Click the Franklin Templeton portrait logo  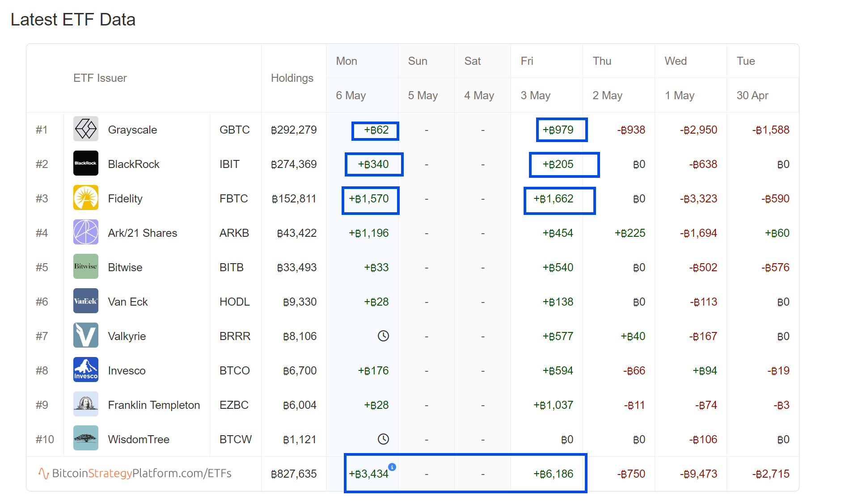coord(85,404)
